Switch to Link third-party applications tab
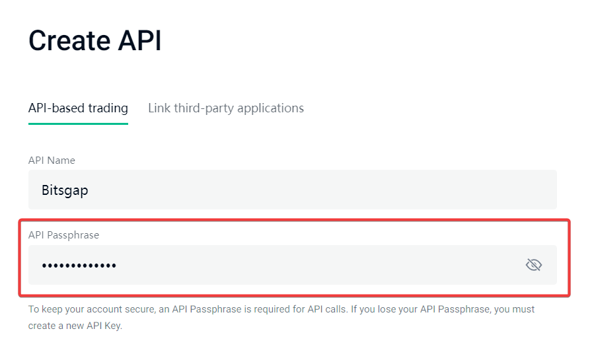 point(226,108)
